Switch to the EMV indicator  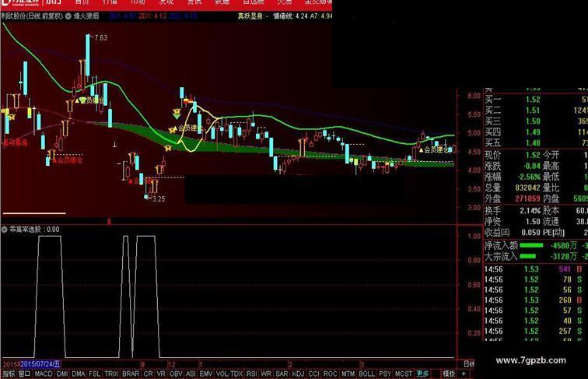[205, 374]
